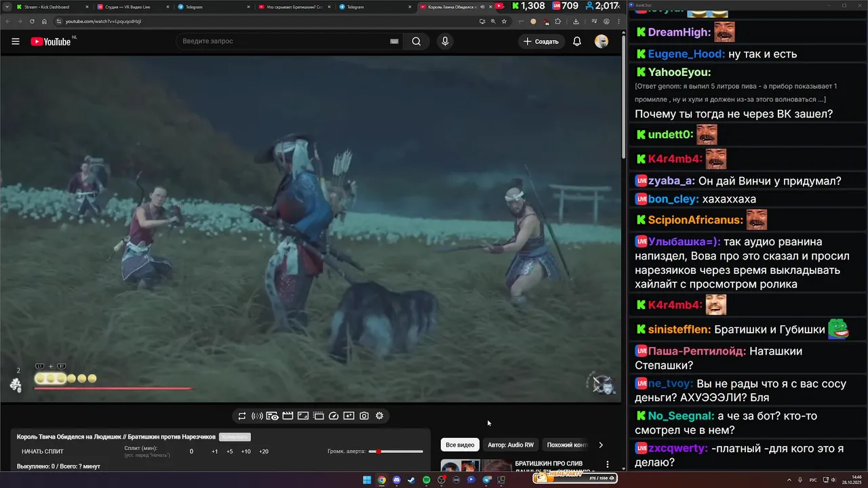Click the dashed-frame player icon in toolbar
This screenshot has height=488, width=868.
click(318, 415)
